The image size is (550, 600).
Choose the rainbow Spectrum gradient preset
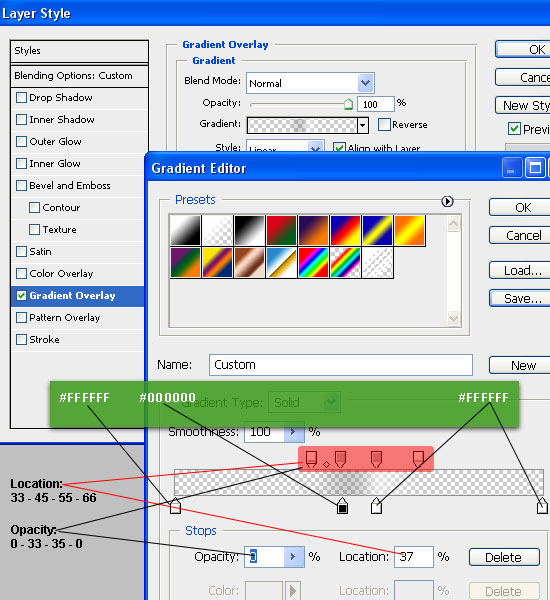coord(313,262)
